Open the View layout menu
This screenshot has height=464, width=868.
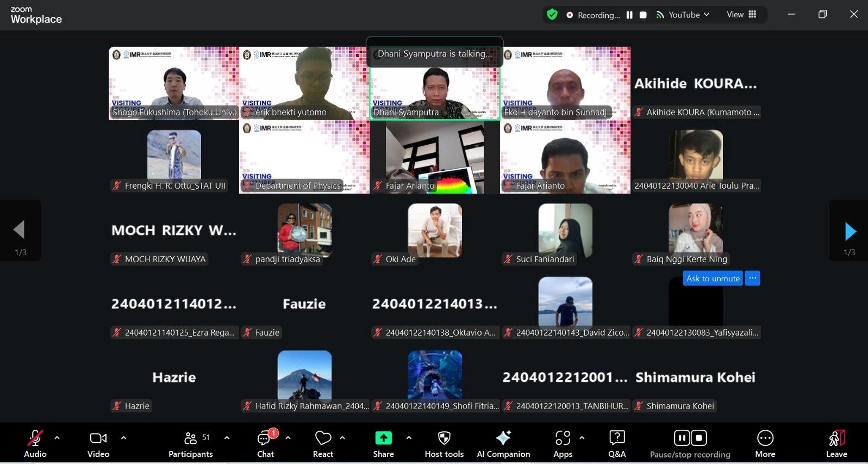click(x=741, y=15)
